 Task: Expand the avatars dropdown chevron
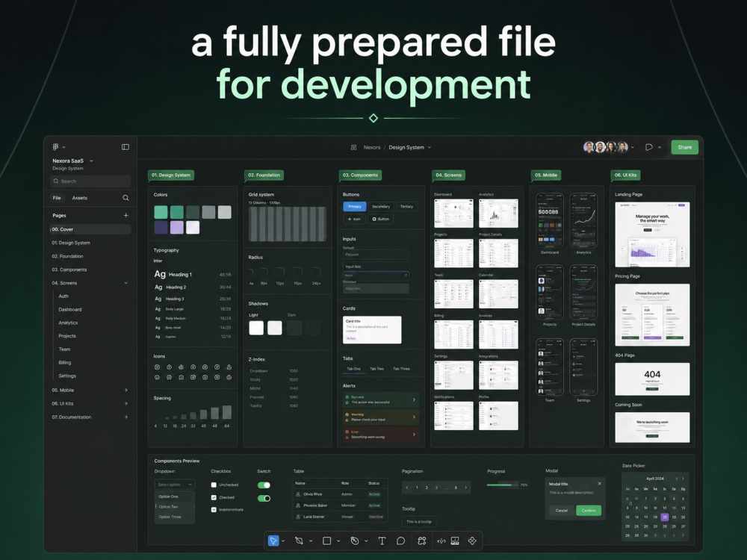coord(633,148)
